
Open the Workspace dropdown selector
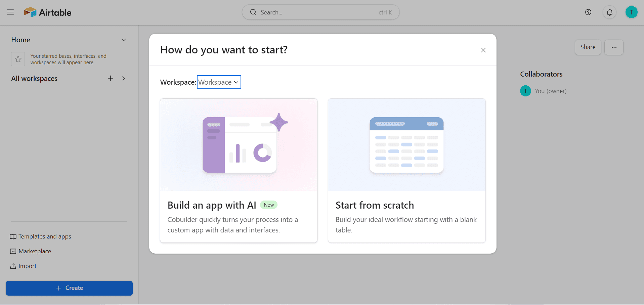coord(219,82)
